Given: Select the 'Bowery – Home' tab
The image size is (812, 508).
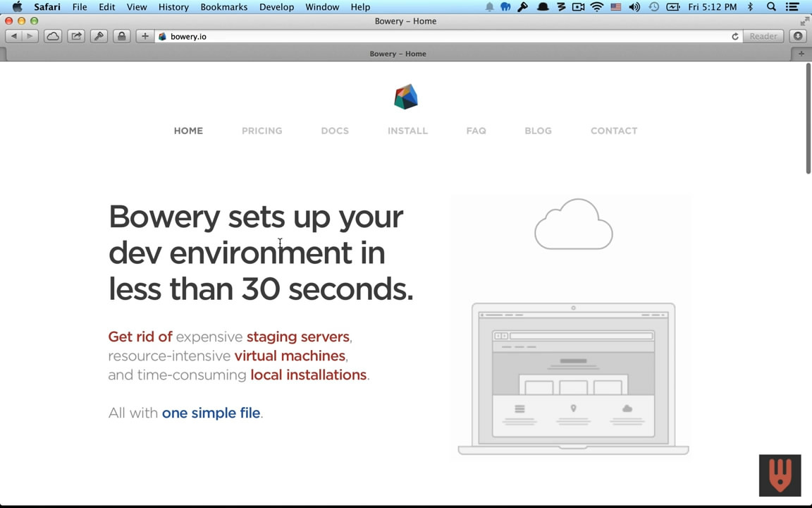Looking at the screenshot, I should pyautogui.click(x=398, y=54).
